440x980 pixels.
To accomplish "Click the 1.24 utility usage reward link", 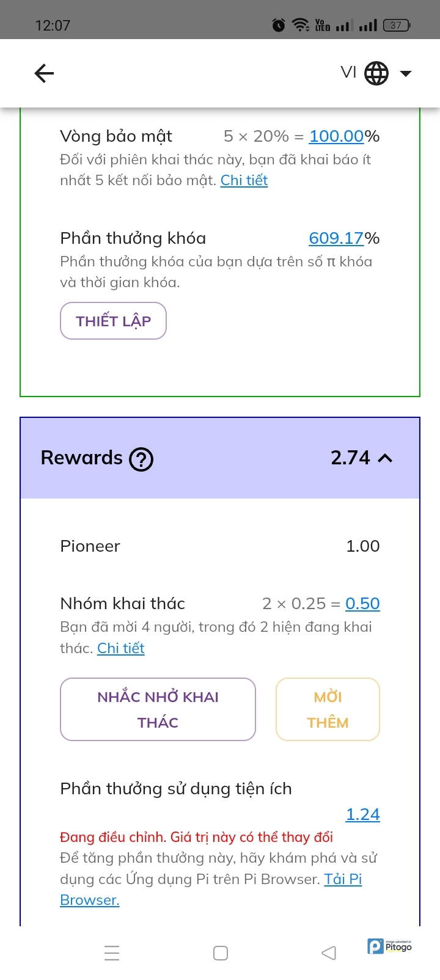I will pos(362,814).
